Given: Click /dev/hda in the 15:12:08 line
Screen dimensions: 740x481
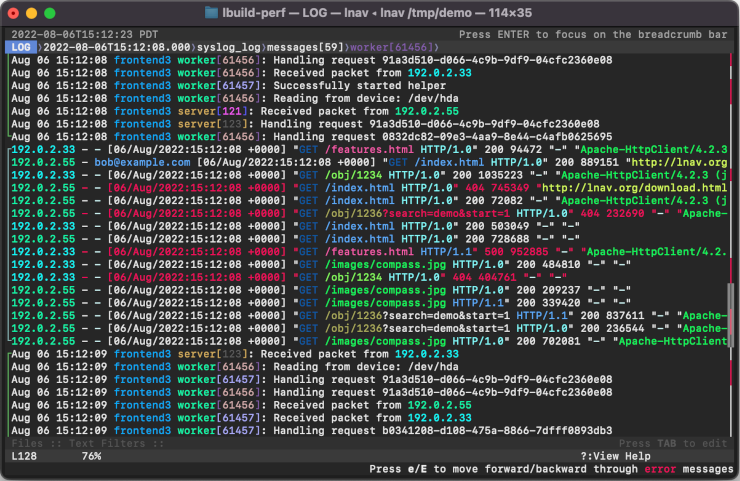Looking at the screenshot, I should click(x=433, y=99).
